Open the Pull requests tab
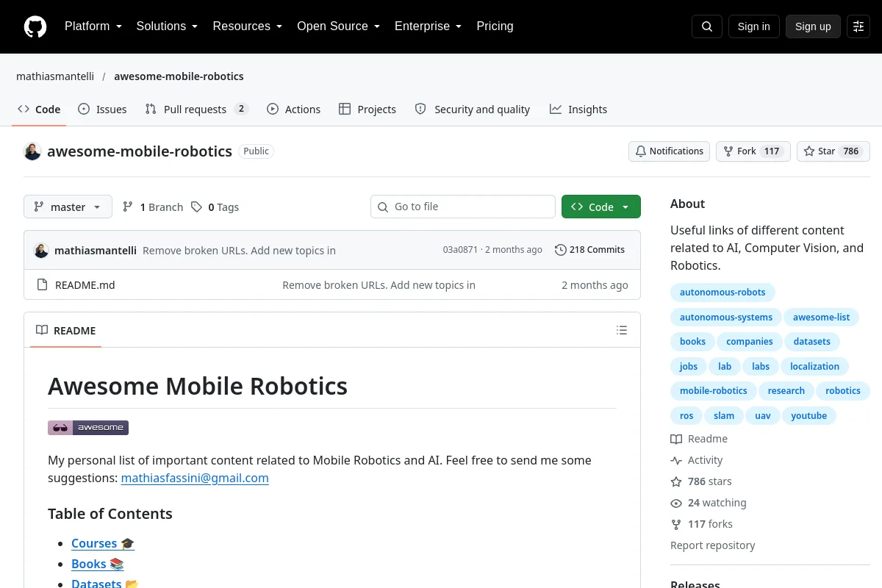882x588 pixels. point(197,109)
